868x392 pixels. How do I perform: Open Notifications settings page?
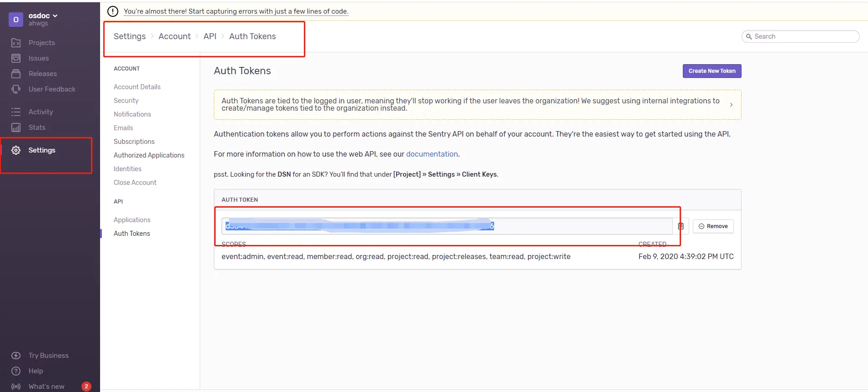pos(132,114)
